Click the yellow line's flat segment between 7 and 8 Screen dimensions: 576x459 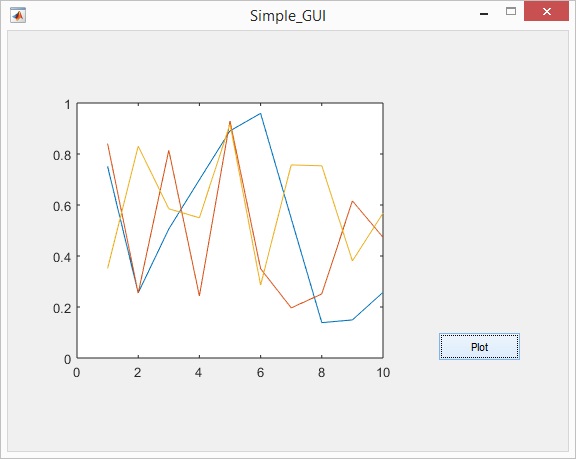click(x=306, y=165)
